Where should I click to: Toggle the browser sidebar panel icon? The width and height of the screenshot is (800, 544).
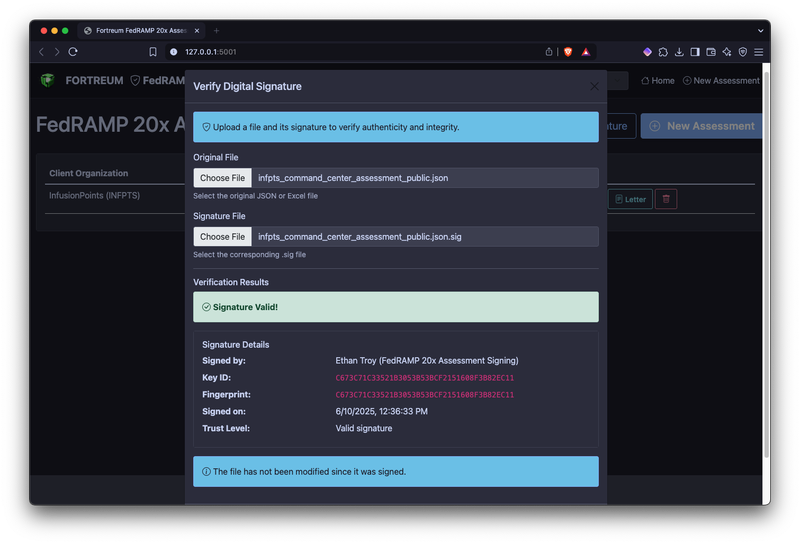point(695,52)
